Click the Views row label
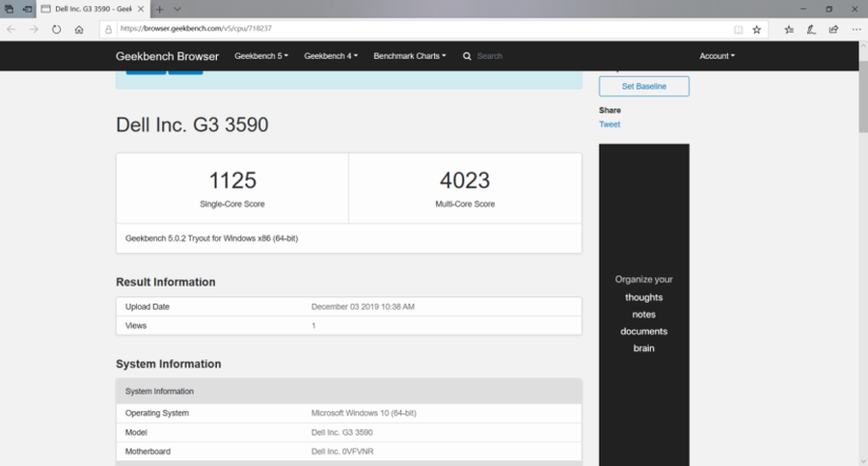This screenshot has height=466, width=868. tap(136, 326)
